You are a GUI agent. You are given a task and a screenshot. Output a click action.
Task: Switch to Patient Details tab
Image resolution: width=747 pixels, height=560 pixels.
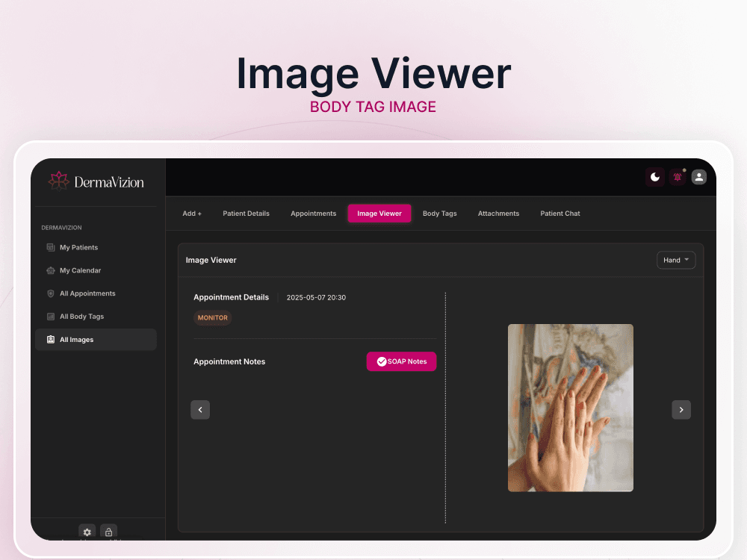(246, 214)
